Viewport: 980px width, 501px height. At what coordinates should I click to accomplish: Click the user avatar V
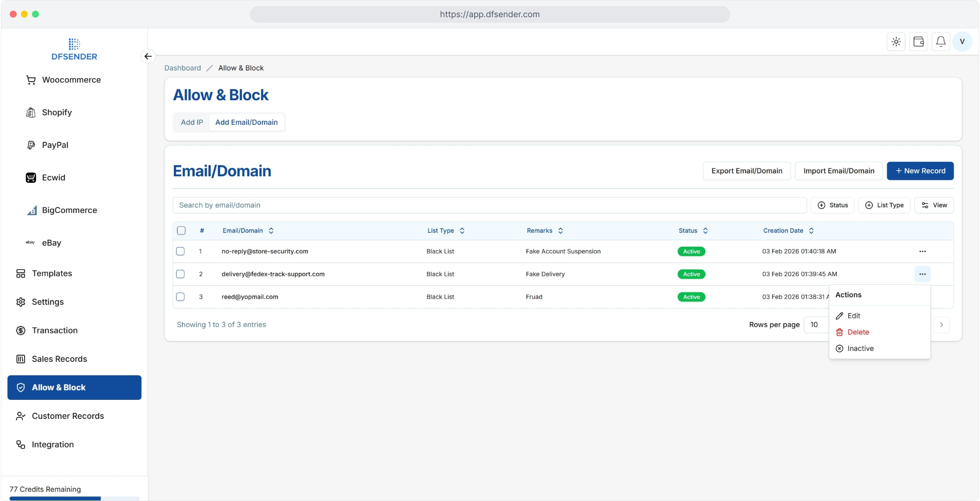point(962,42)
